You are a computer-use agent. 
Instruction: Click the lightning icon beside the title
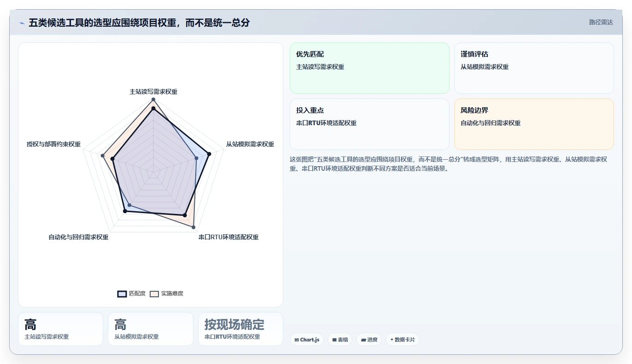[22, 23]
